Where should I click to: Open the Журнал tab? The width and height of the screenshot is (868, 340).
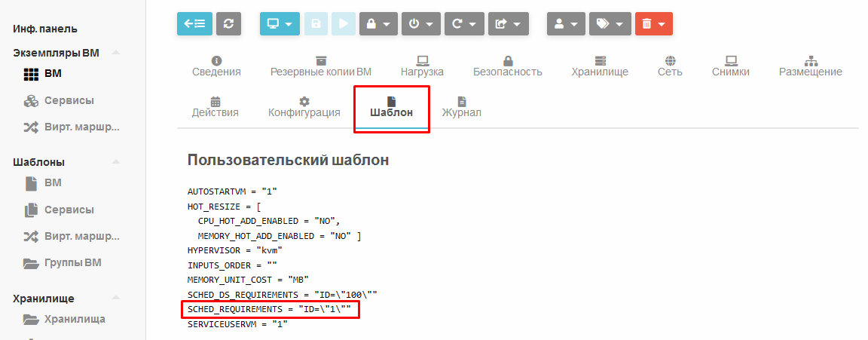(461, 107)
